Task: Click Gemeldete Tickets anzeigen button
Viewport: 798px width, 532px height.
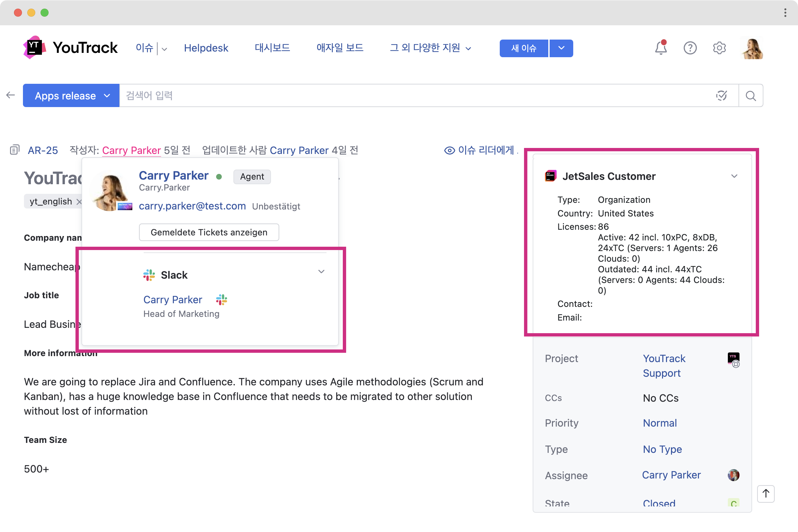Action: click(209, 232)
